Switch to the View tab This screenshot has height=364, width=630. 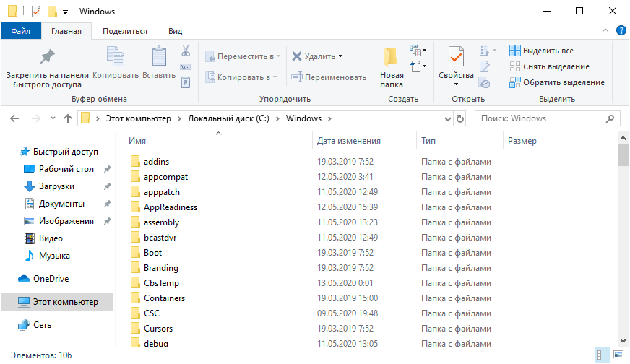pos(175,31)
